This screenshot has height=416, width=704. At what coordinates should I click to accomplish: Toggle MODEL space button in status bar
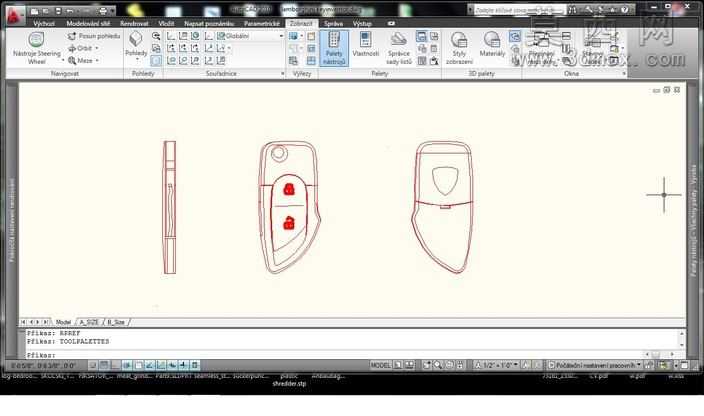pos(380,365)
